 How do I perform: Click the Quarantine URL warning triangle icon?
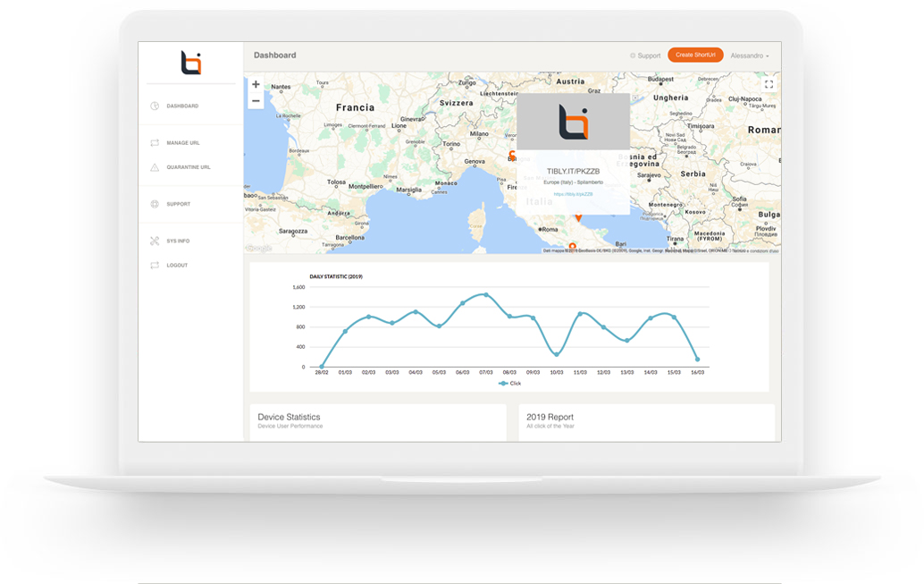155,167
